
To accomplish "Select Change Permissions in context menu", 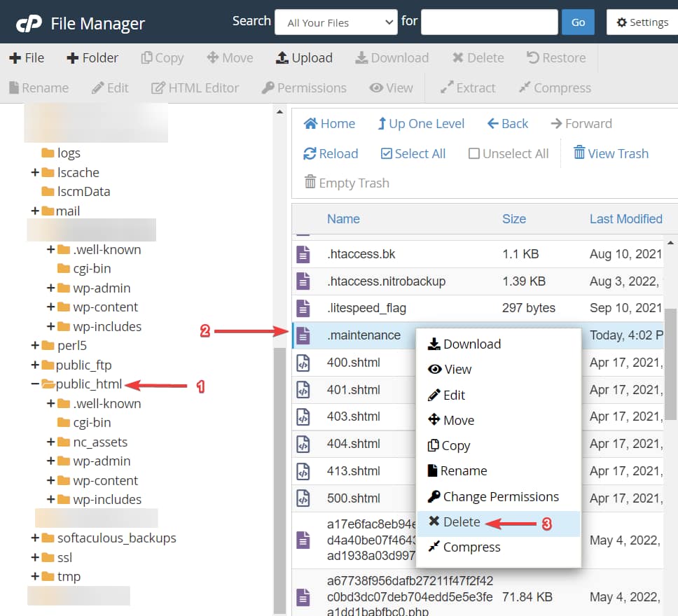I will (500, 497).
